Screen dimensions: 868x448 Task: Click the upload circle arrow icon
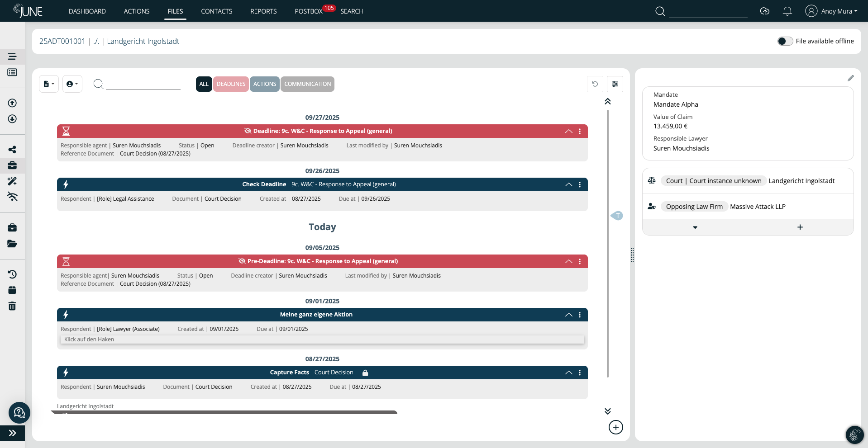[12, 103]
